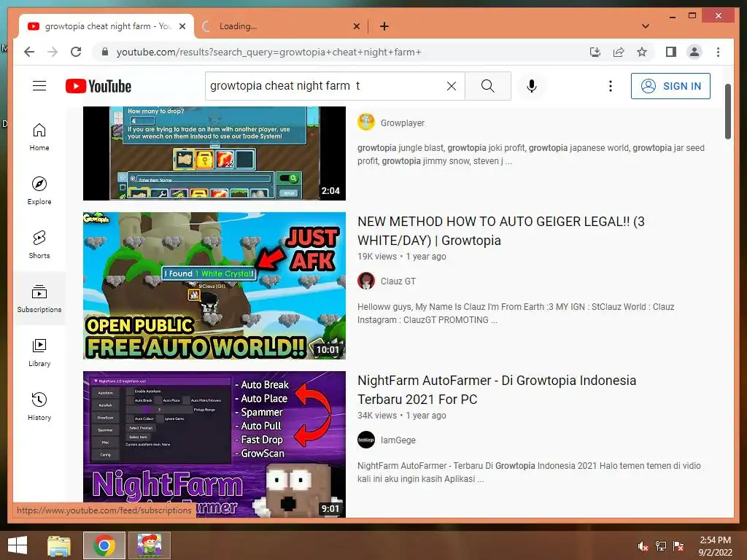
Task: Open File Explorer from taskbar
Action: click(59, 545)
